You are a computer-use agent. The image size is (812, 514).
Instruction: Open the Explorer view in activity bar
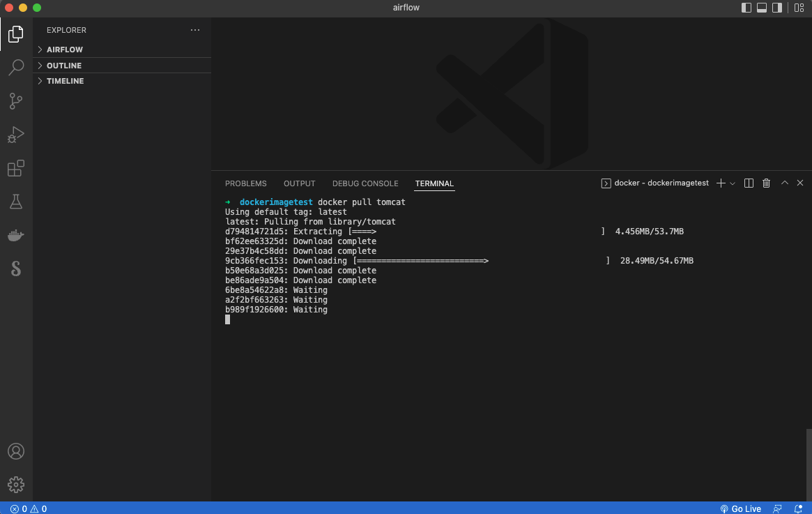click(16, 34)
